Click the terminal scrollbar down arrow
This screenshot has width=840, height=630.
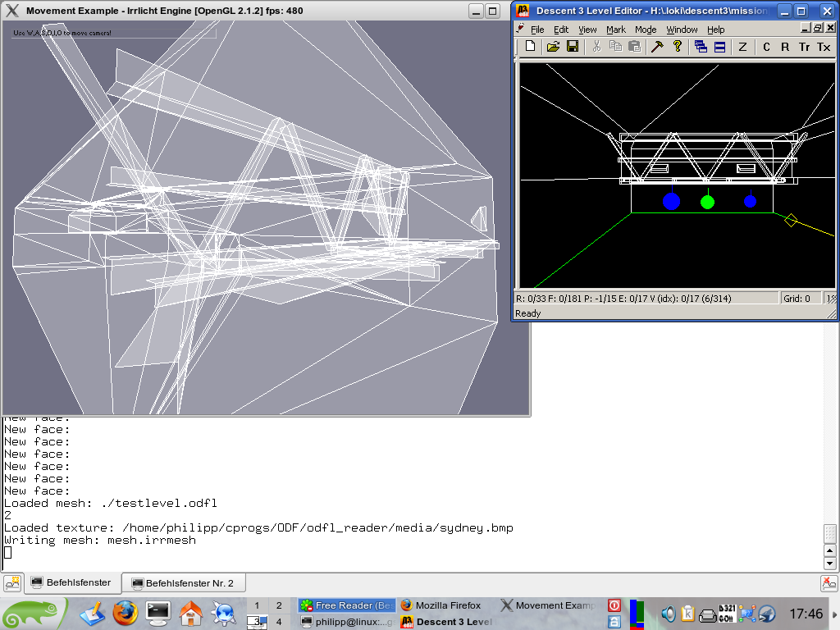[829, 564]
